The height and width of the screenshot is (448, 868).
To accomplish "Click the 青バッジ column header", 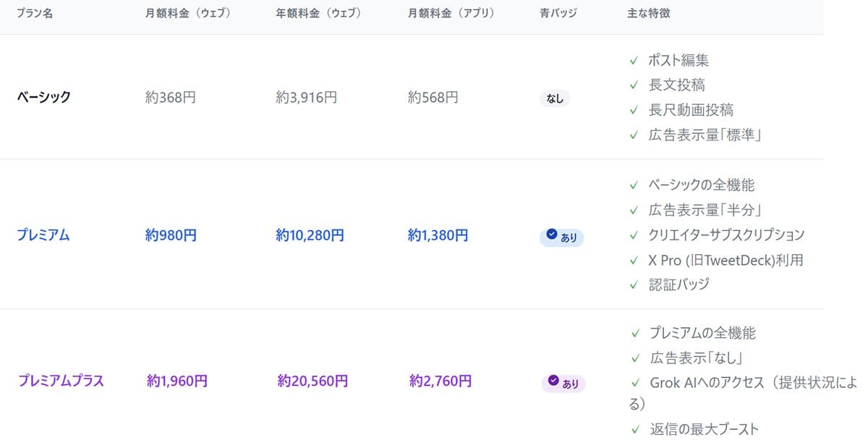I will (x=558, y=14).
